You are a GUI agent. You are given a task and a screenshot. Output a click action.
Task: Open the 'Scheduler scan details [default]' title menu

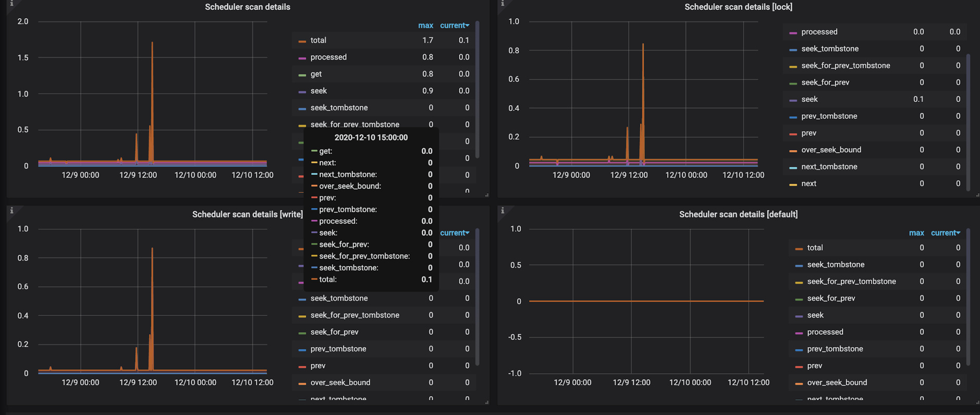coord(738,214)
